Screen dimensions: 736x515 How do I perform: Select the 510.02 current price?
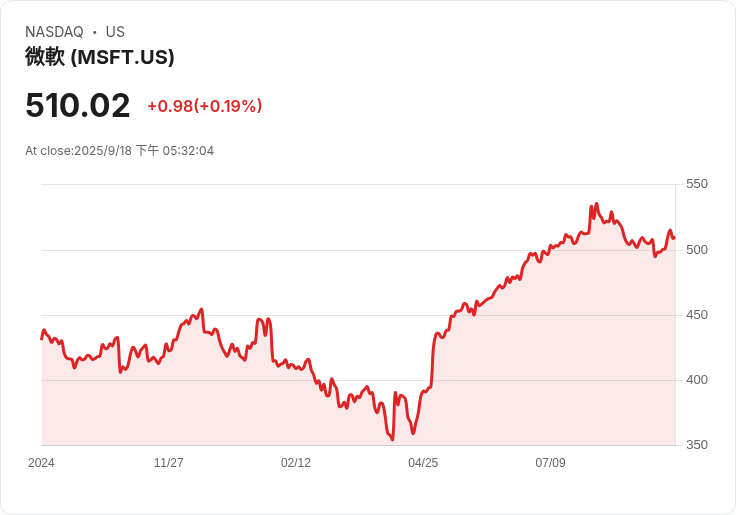coord(78,106)
